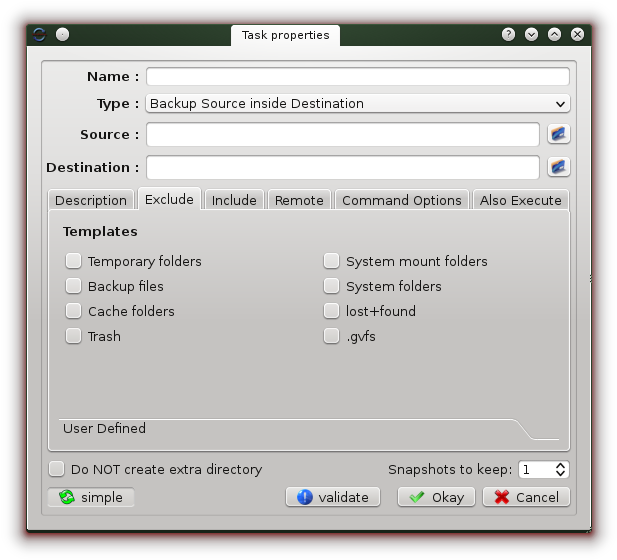Viewport: 617px width, 560px height.
Task: Click the Destination folder browse icon
Action: coord(558,167)
